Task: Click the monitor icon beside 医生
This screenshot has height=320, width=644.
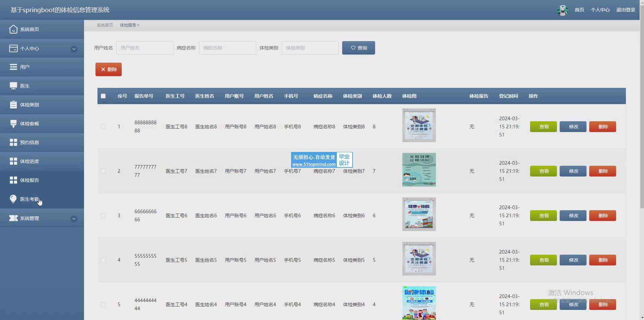Action: tap(13, 86)
